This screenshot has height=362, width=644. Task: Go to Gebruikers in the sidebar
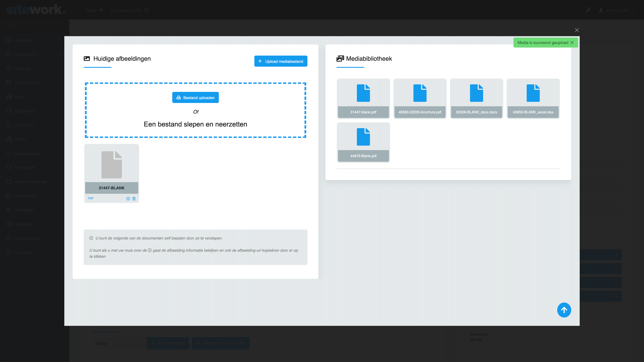point(24,224)
